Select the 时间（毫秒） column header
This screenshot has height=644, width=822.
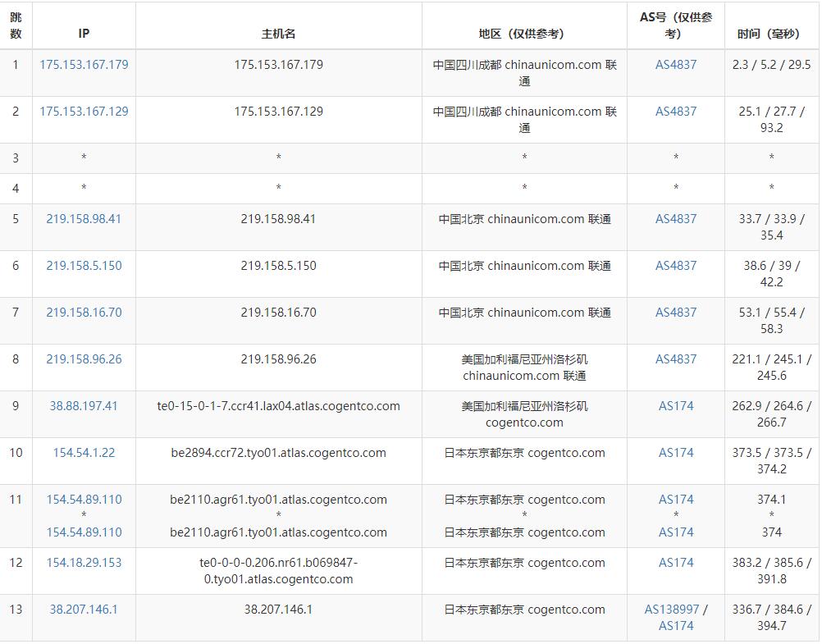(771, 25)
